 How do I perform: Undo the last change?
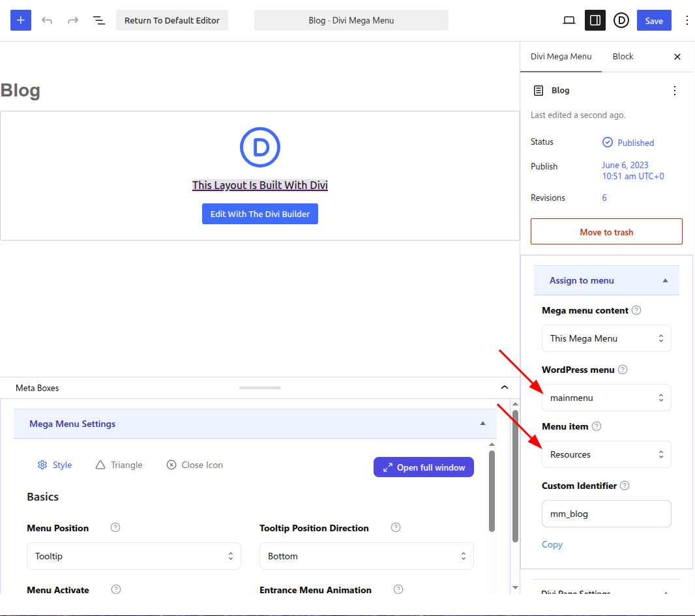pos(47,20)
